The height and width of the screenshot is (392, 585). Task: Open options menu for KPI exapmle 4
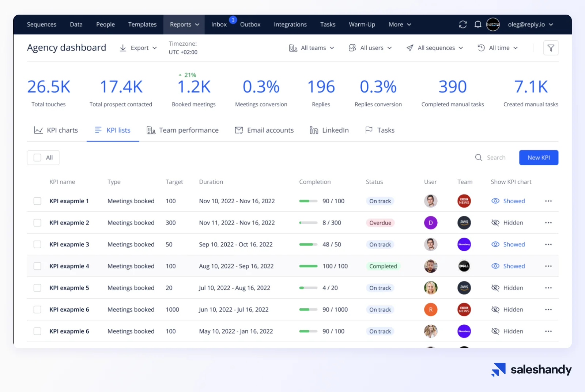point(548,266)
